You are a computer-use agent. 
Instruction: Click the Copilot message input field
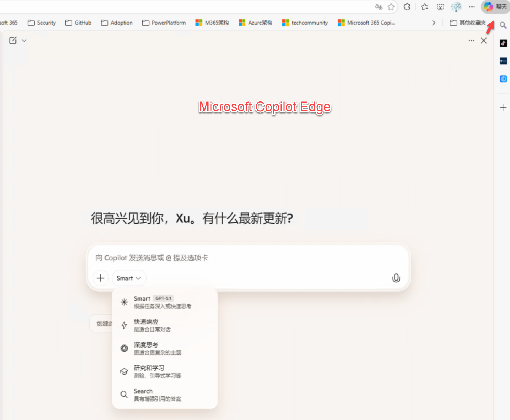242,258
